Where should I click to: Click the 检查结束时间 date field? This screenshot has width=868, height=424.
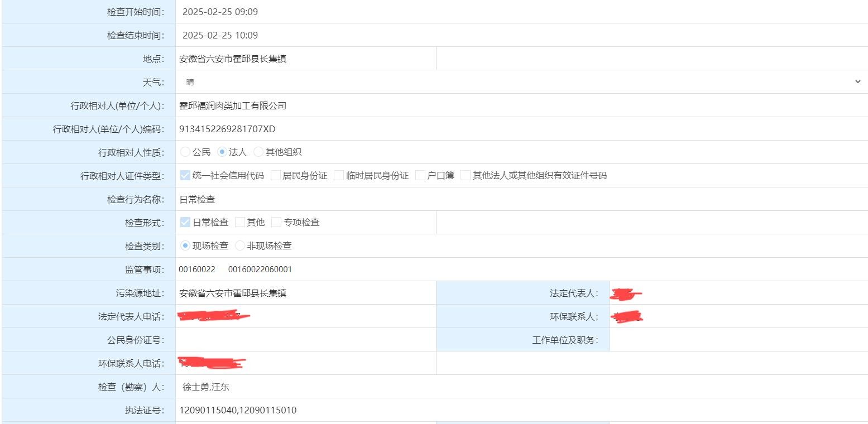[x=521, y=35]
